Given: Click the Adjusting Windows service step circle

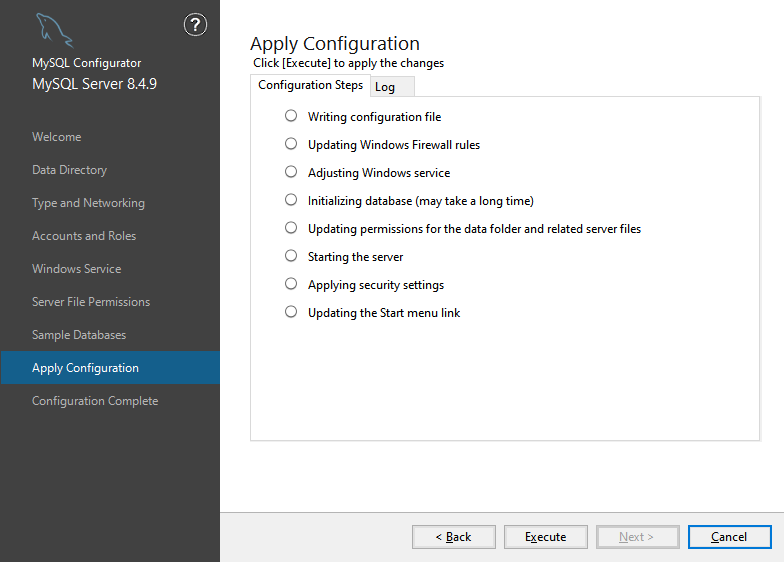Looking at the screenshot, I should 291,172.
